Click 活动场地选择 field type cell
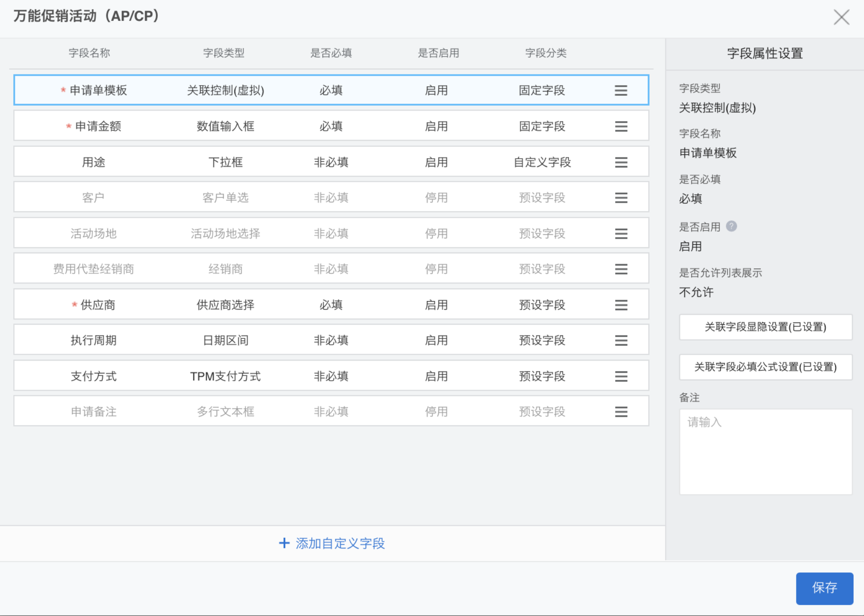This screenshot has width=864, height=616. (x=225, y=234)
